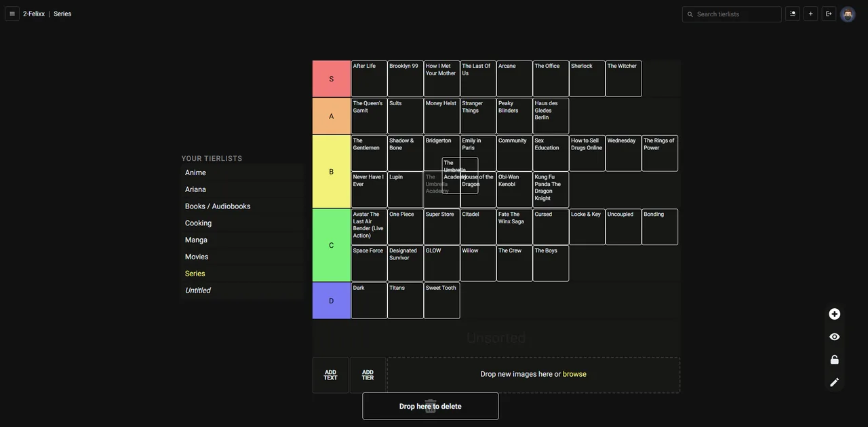Click the blue D tier label
Image resolution: width=868 pixels, height=427 pixels.
pos(332,301)
